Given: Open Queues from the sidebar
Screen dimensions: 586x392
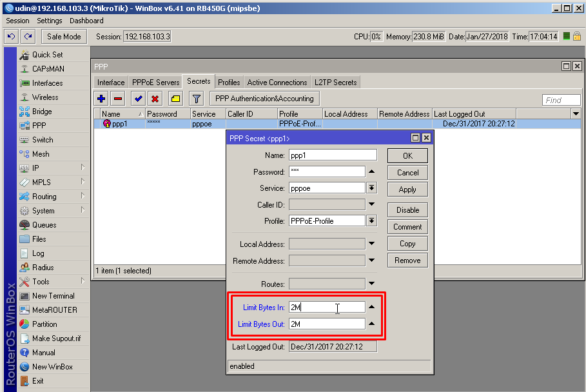Looking at the screenshot, I should point(44,225).
